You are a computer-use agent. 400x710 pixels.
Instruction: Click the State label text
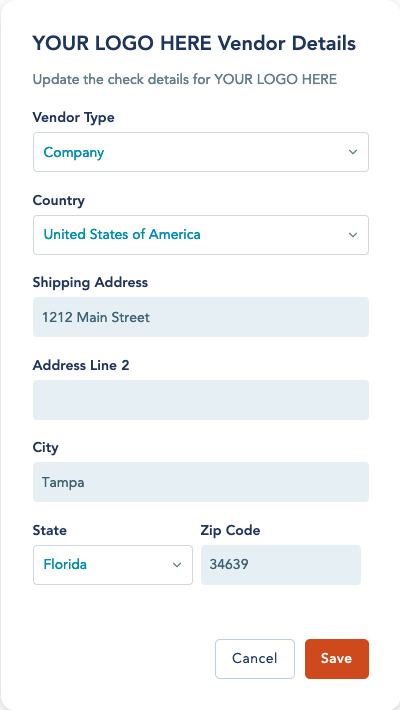(x=49, y=530)
